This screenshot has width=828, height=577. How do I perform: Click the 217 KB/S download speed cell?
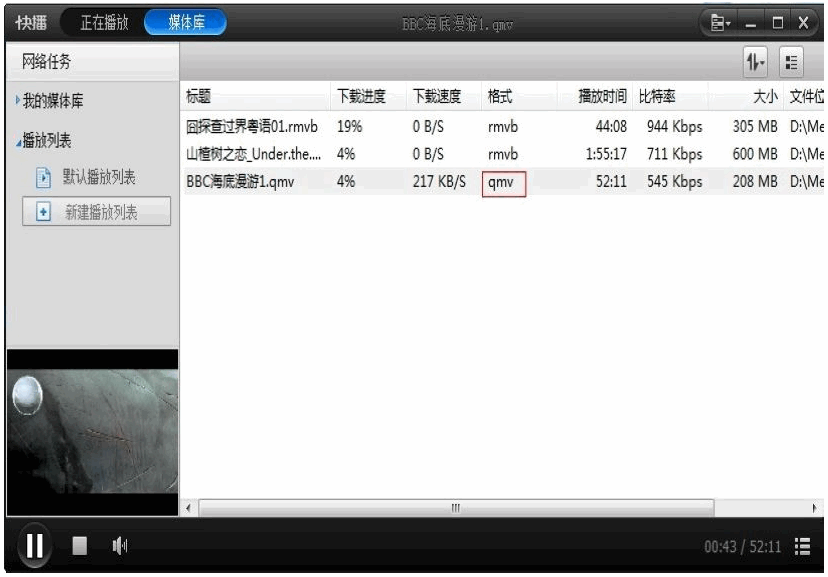click(439, 182)
